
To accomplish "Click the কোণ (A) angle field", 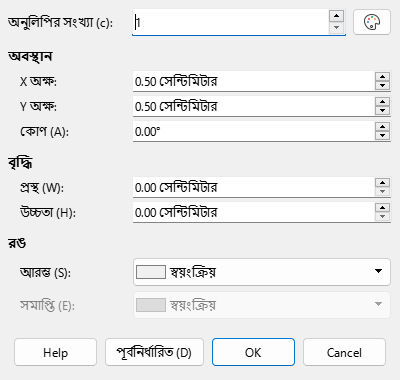I will point(254,131).
